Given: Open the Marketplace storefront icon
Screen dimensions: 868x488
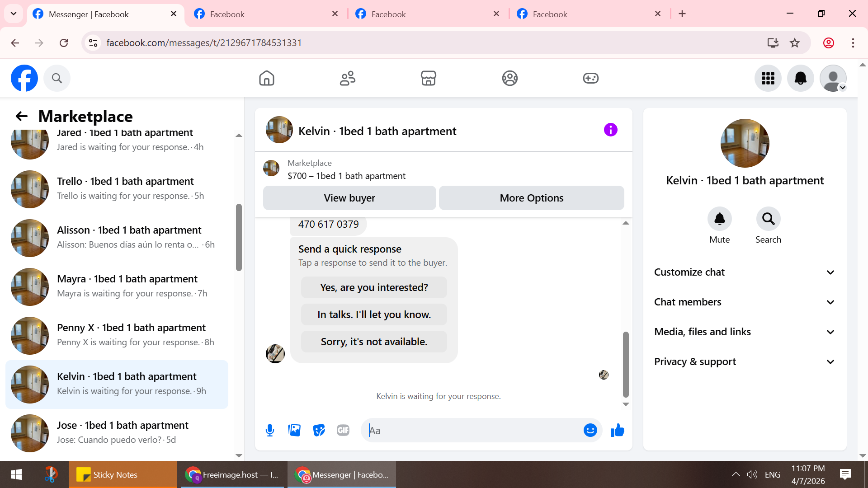Looking at the screenshot, I should 429,78.
